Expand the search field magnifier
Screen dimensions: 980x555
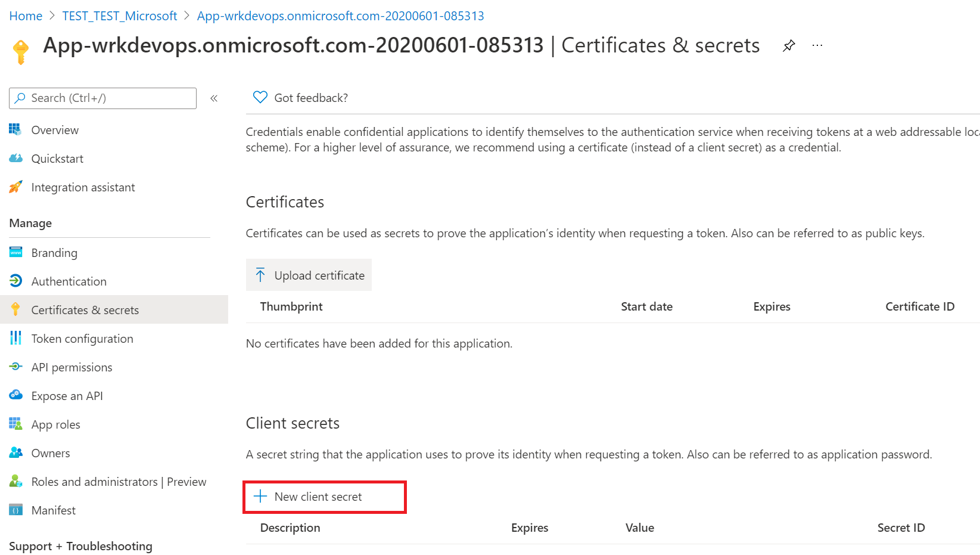coord(21,98)
